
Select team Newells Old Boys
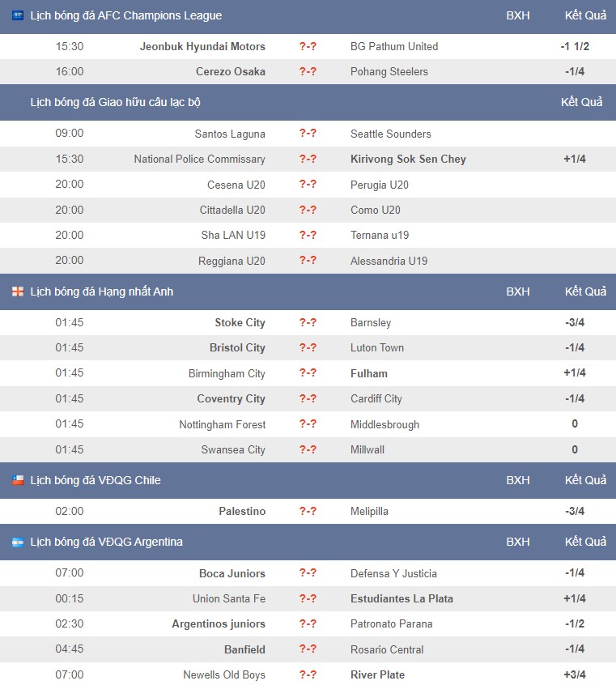[224, 675]
